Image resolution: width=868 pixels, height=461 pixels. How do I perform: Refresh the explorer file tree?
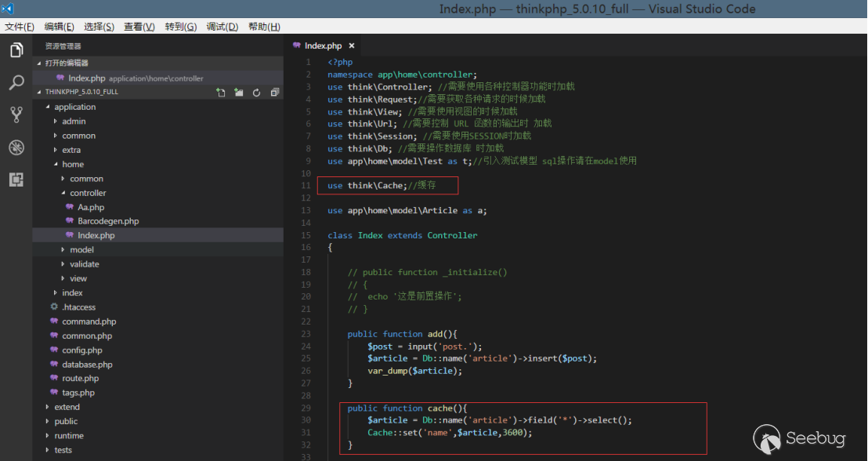click(x=256, y=93)
